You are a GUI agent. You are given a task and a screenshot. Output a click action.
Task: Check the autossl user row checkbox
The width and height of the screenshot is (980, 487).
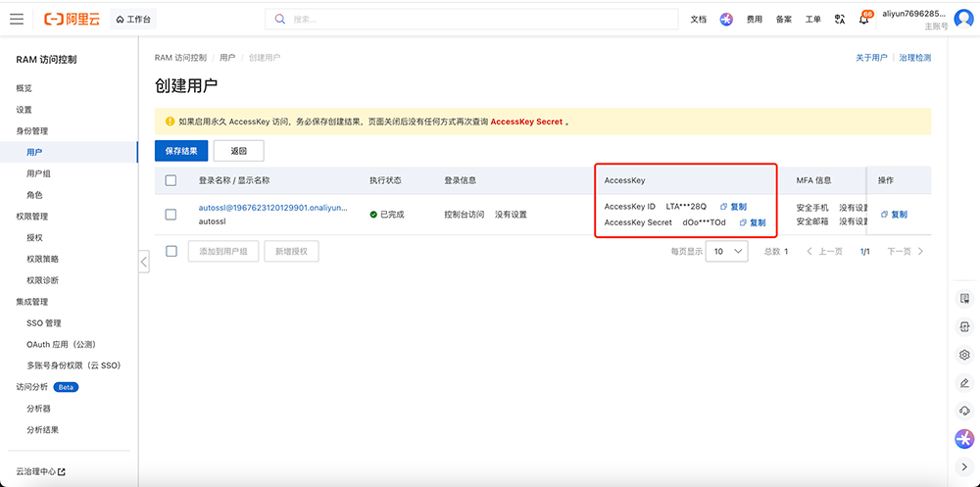click(x=171, y=215)
